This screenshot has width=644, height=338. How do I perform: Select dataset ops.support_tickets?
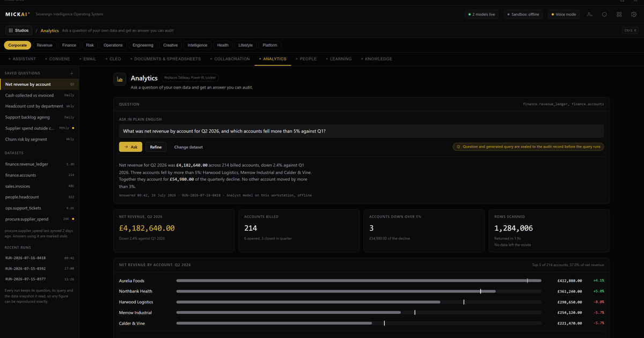[39, 208]
